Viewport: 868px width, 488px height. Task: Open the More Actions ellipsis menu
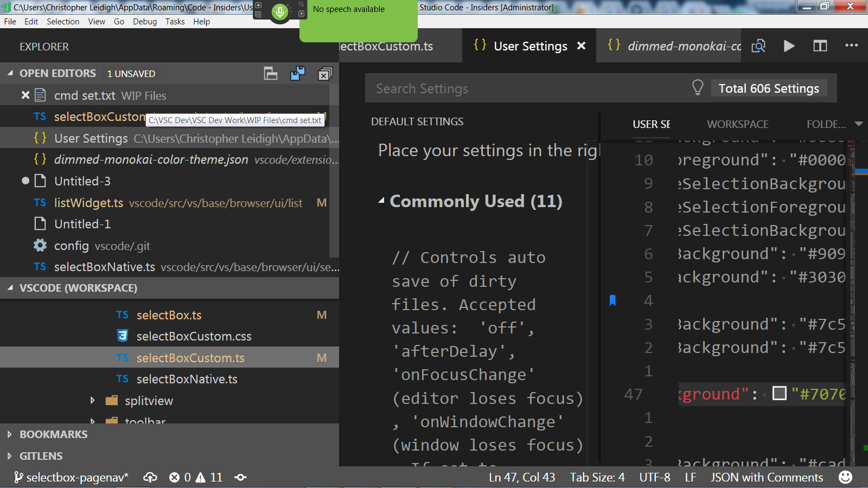(x=851, y=46)
